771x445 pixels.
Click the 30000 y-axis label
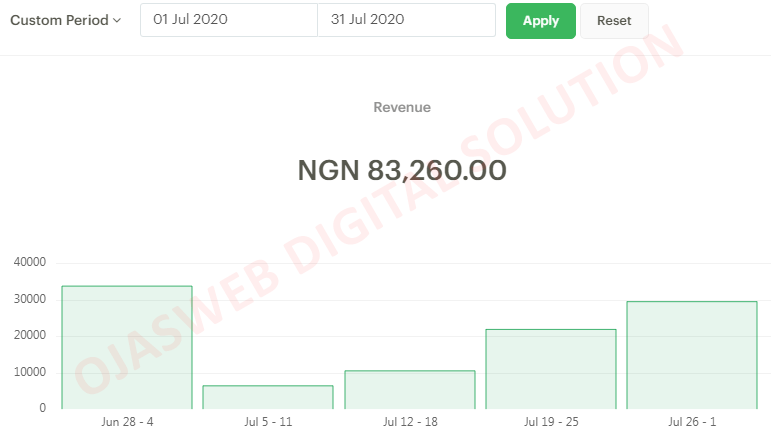30,299
